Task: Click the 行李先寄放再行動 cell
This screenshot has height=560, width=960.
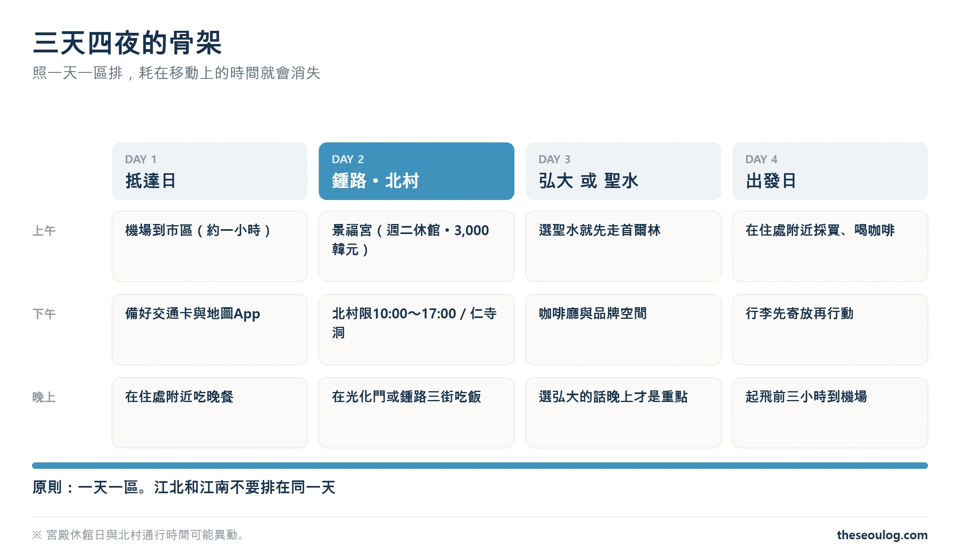Action: [x=830, y=330]
